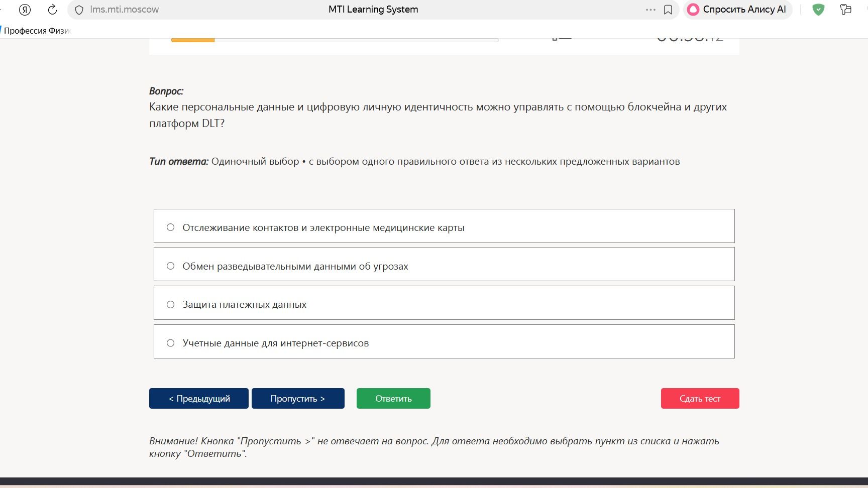Viewport: 868px width, 488px height.
Task: Select 'Отслеживание контактов и электронные медицинские карты'
Action: click(x=444, y=226)
